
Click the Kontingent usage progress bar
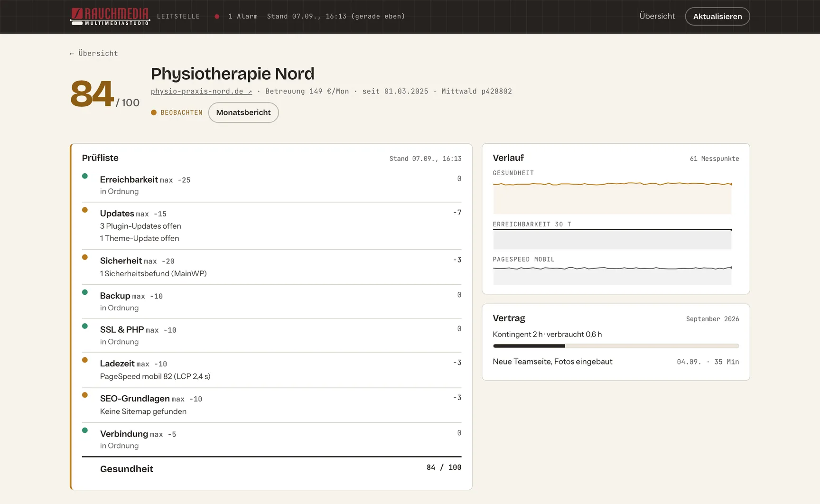pos(616,346)
